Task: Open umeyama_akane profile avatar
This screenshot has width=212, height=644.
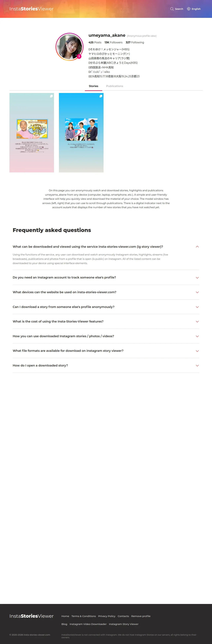Action: tap(69, 46)
